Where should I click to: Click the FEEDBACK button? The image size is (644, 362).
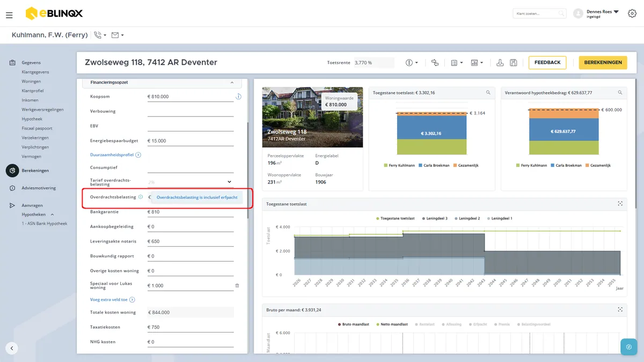coord(547,63)
